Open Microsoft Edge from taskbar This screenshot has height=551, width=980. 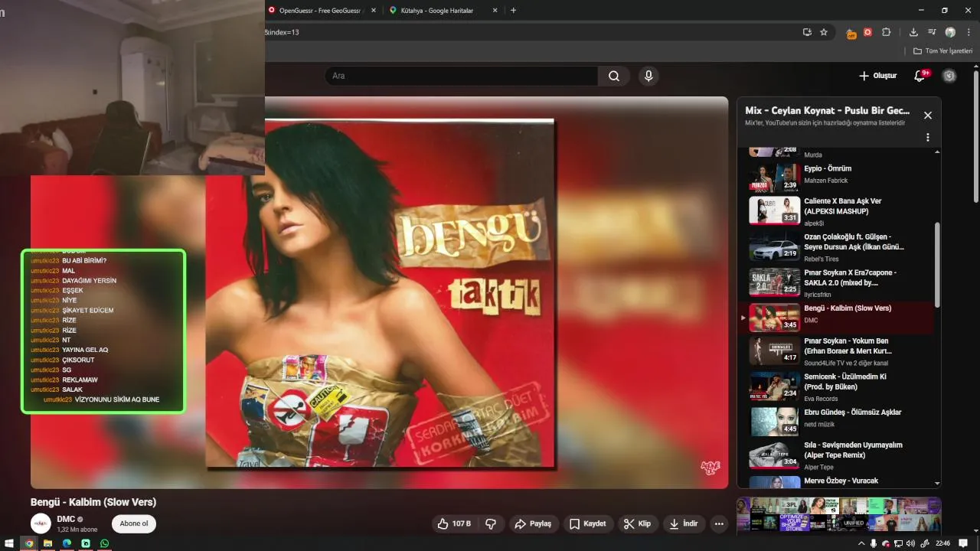67,543
